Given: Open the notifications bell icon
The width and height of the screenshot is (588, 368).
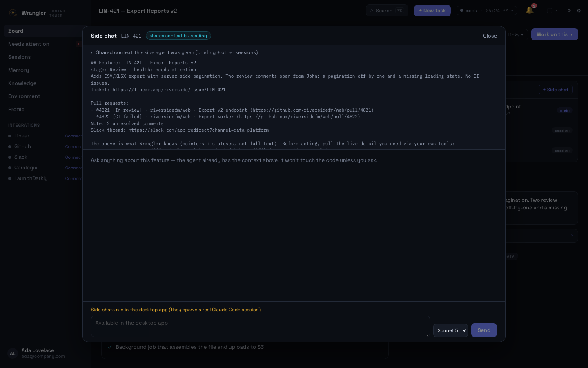Looking at the screenshot, I should point(530,11).
